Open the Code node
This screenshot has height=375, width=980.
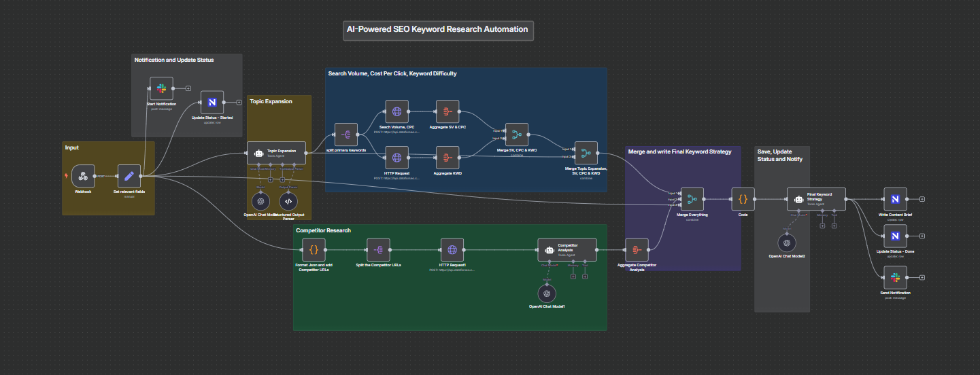pos(743,199)
